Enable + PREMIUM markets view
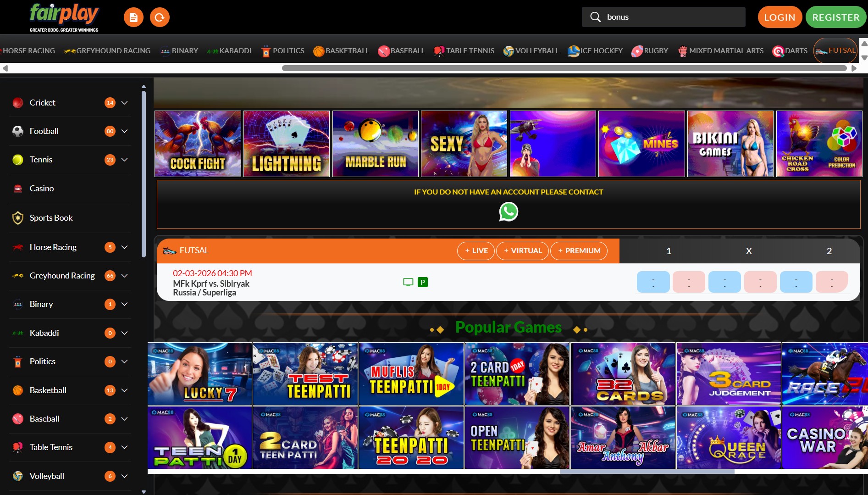 [x=579, y=250]
